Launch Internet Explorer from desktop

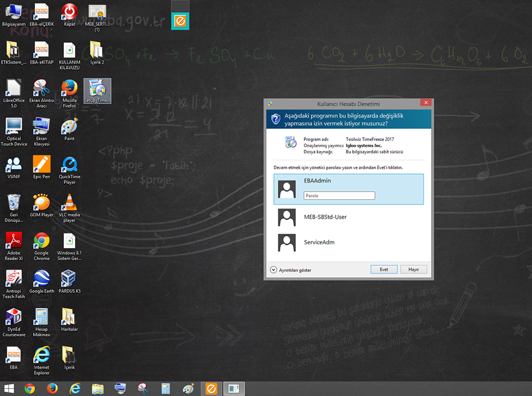point(41,360)
